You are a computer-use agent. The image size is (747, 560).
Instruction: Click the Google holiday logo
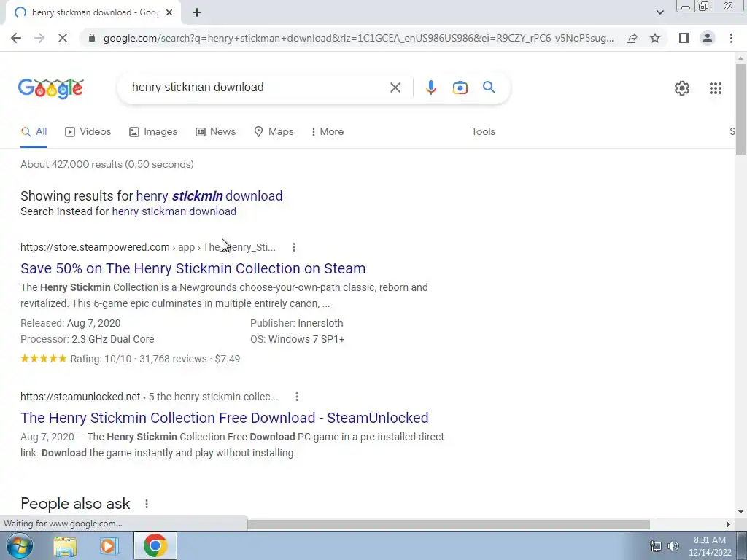tap(51, 88)
